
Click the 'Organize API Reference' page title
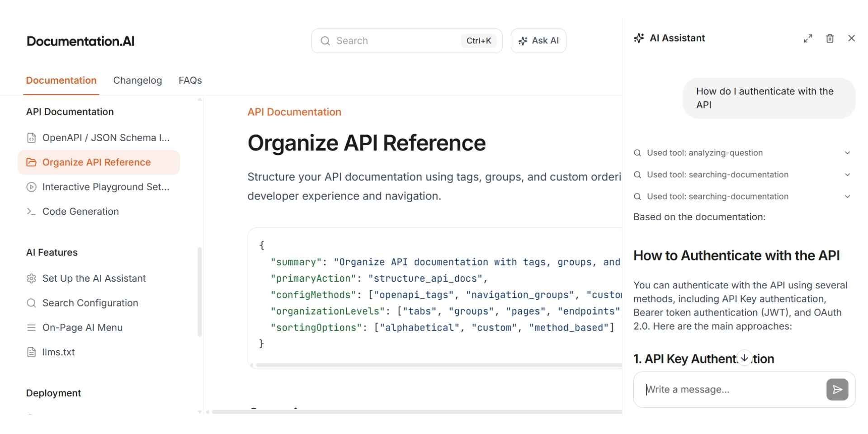pos(366,143)
